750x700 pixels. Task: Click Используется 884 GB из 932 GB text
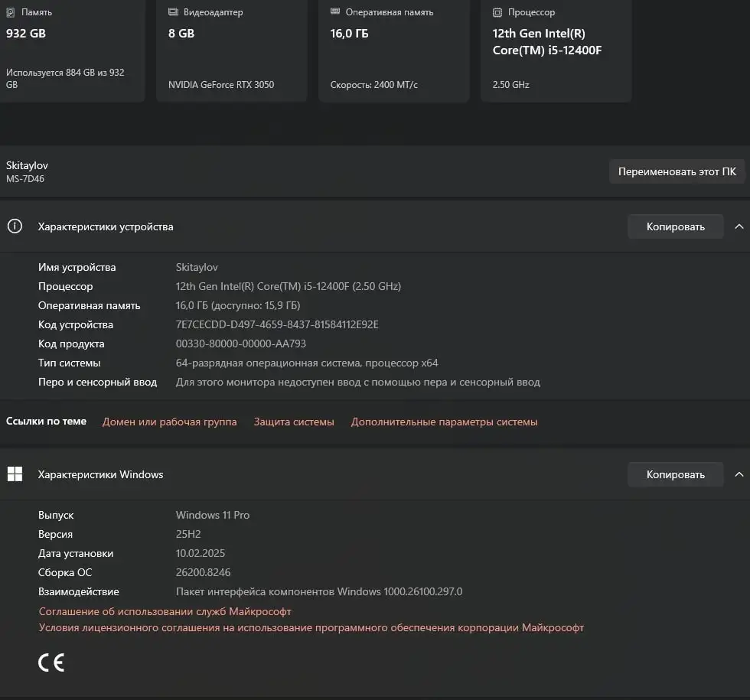pos(65,78)
